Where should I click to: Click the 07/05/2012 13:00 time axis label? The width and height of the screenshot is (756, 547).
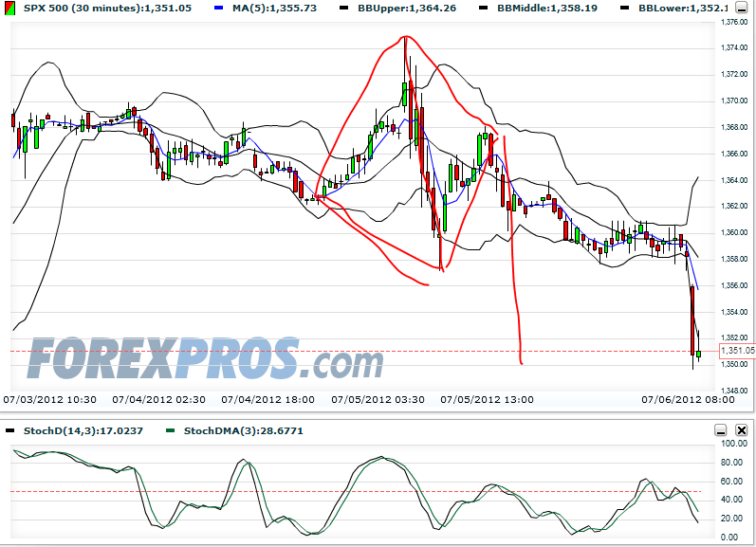coord(487,399)
